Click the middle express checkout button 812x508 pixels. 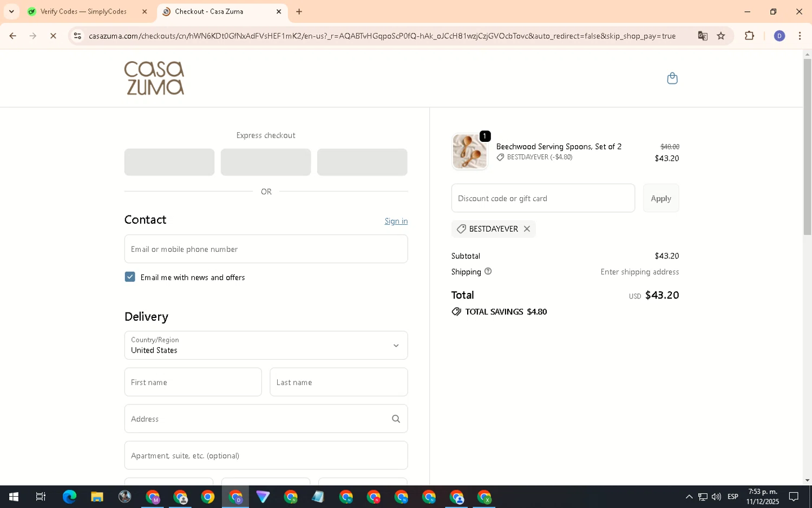click(266, 162)
